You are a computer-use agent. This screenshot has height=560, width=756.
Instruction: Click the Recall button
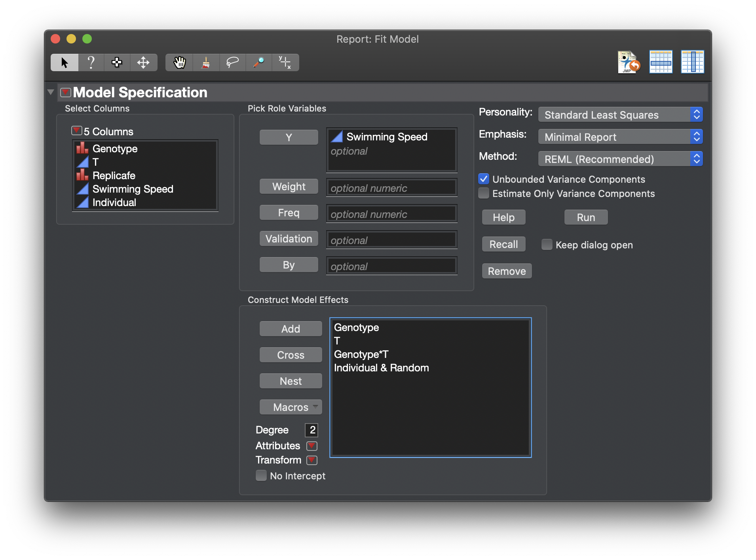point(503,244)
